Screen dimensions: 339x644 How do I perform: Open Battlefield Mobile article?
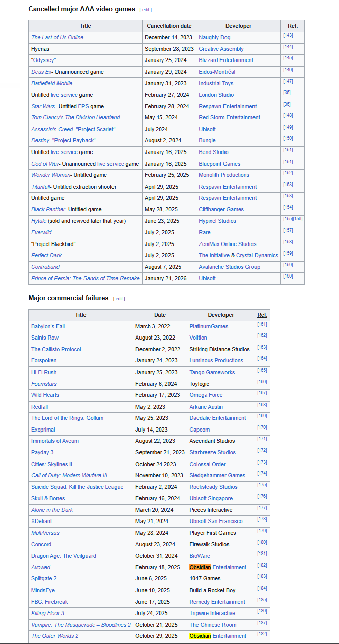(x=51, y=83)
